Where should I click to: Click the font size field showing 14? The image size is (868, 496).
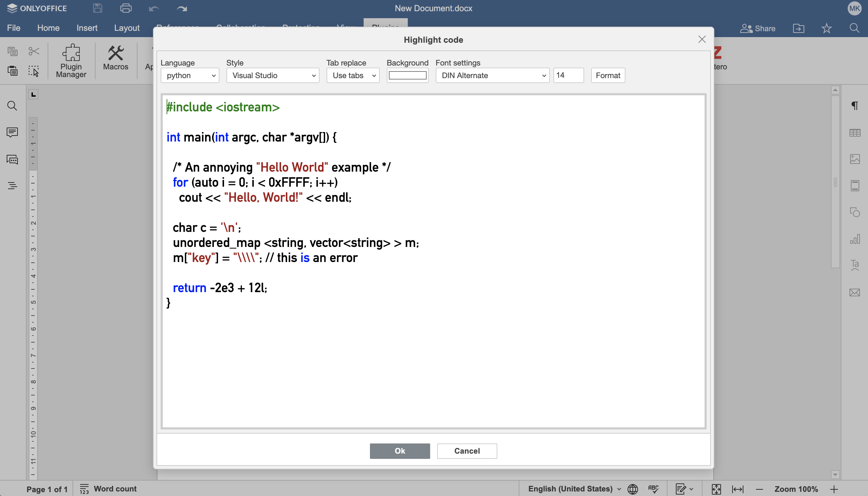tap(568, 76)
